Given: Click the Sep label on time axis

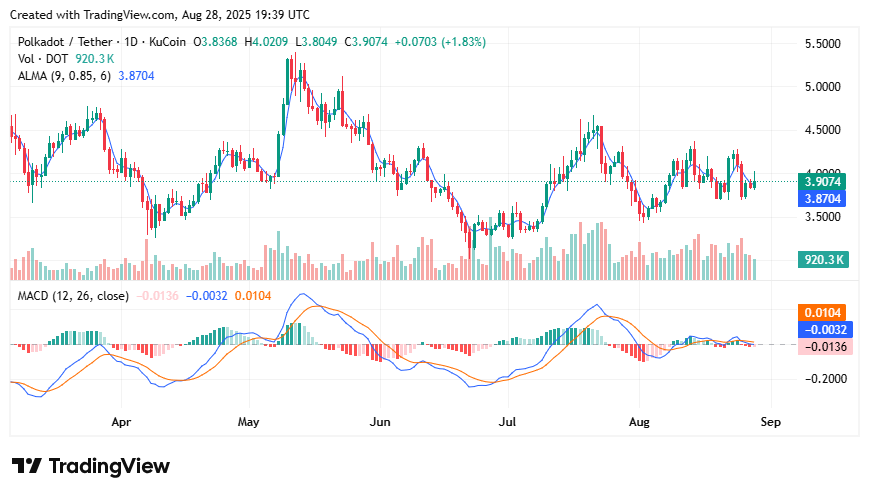Looking at the screenshot, I should pyautogui.click(x=770, y=422).
